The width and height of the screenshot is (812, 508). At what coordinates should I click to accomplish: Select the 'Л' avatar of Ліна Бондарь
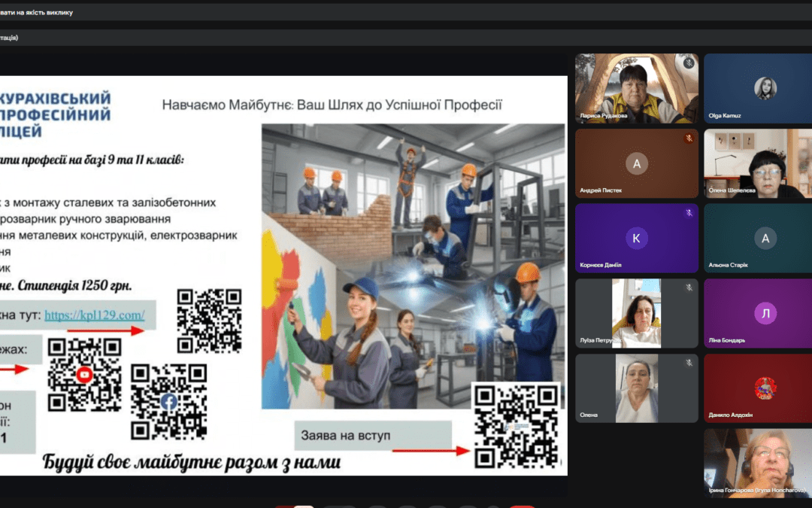pyautogui.click(x=765, y=313)
